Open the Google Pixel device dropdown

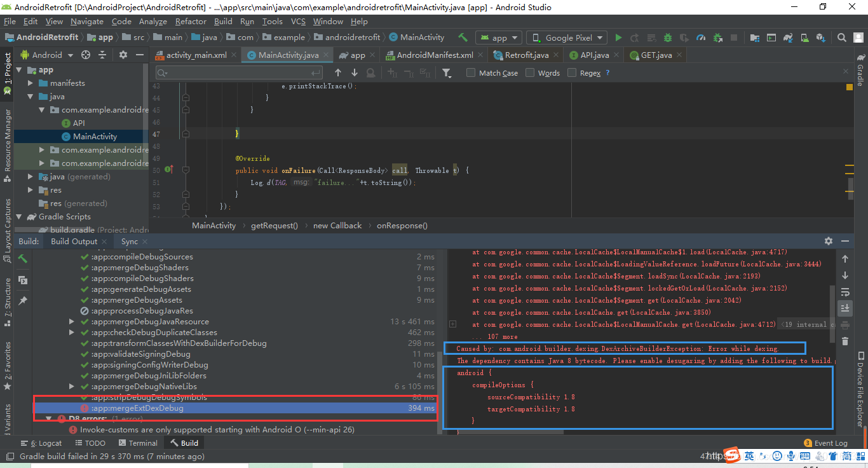click(x=567, y=38)
